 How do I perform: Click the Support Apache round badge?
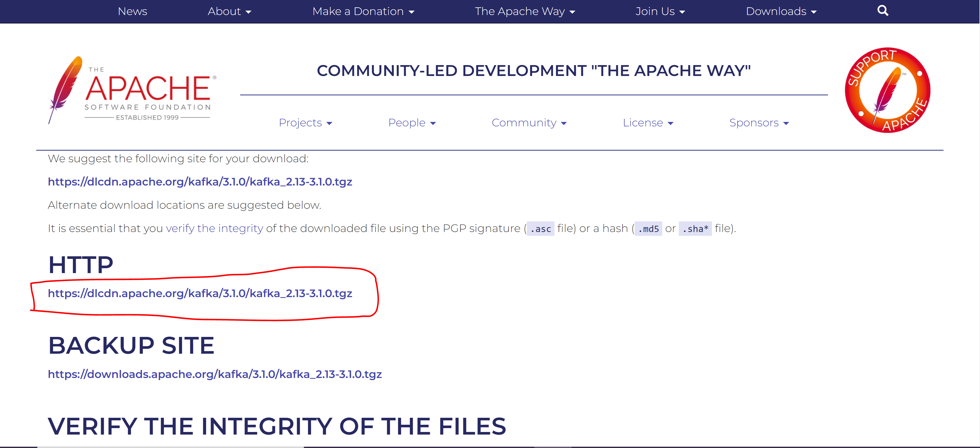coord(887,90)
